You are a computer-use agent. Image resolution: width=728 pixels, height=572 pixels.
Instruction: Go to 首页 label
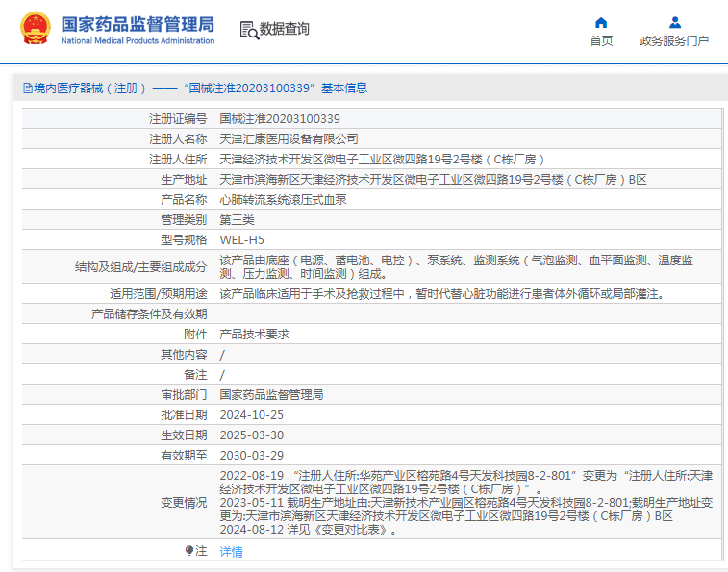pyautogui.click(x=601, y=40)
